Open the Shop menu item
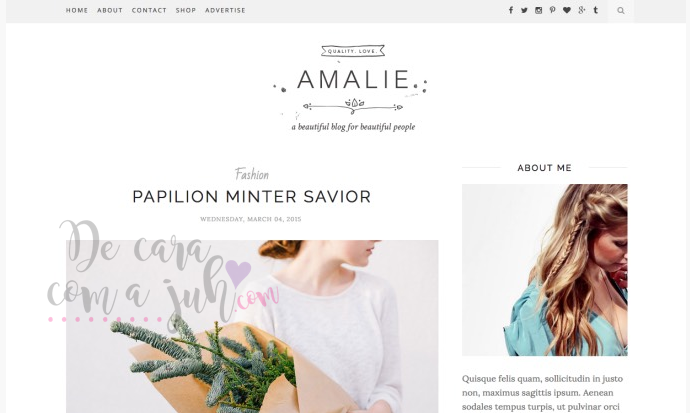690x413 pixels. [186, 10]
